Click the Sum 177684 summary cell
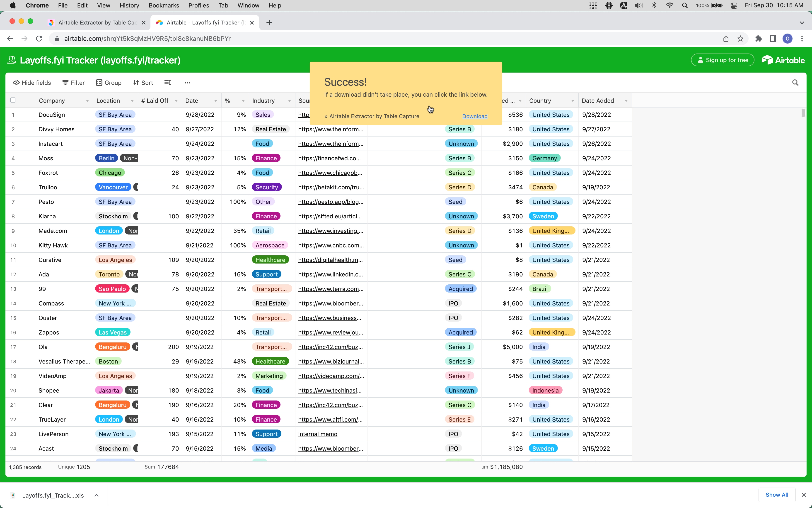This screenshot has width=812, height=508. (161, 467)
